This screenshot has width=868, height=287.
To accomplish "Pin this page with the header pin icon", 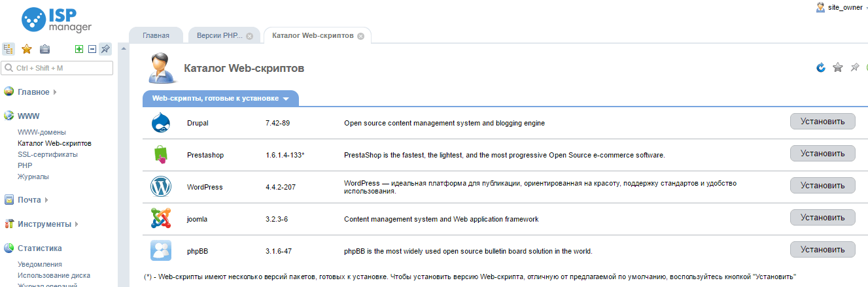I will pyautogui.click(x=854, y=67).
